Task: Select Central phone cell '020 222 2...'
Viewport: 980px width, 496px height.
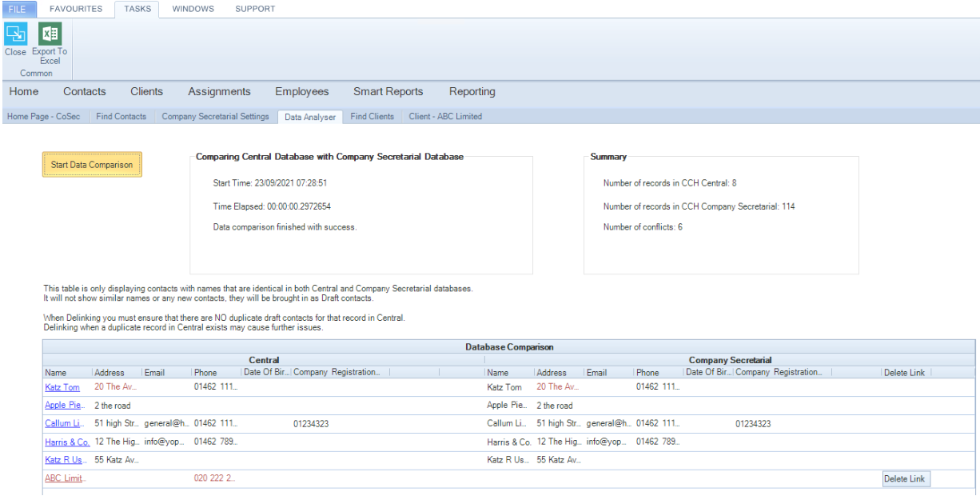Action: coord(215,479)
